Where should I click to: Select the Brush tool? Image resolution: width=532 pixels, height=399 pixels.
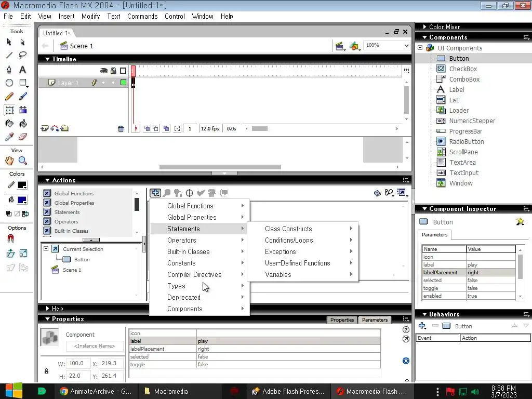[x=22, y=96]
